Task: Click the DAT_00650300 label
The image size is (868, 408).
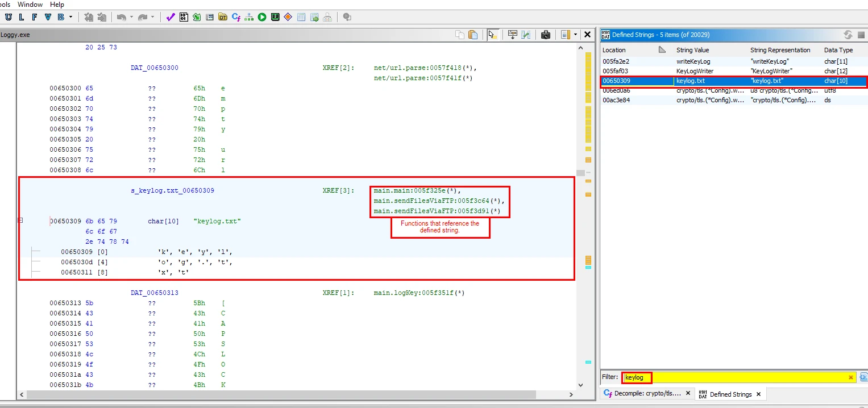Action: pyautogui.click(x=155, y=68)
